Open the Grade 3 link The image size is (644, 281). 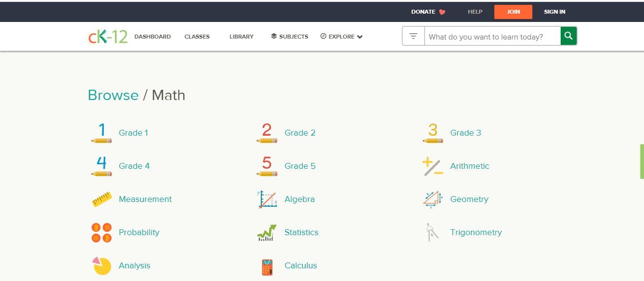(466, 133)
